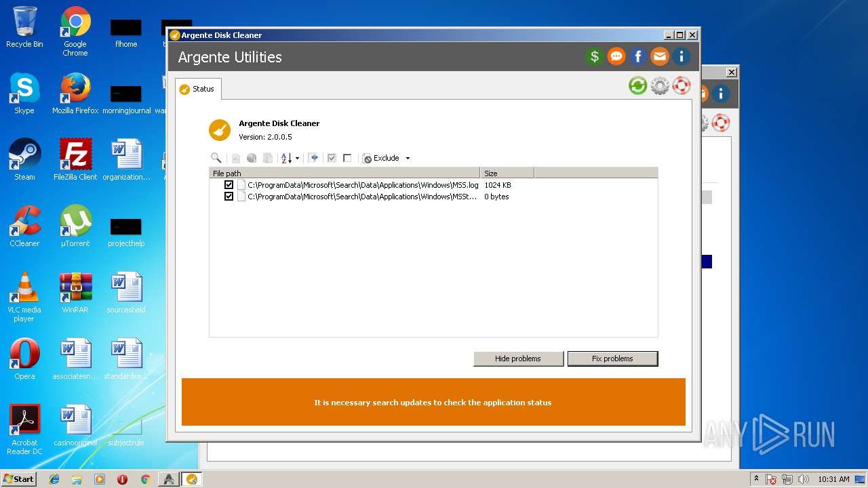
Task: Open the orange chat feedback icon
Action: 616,57
